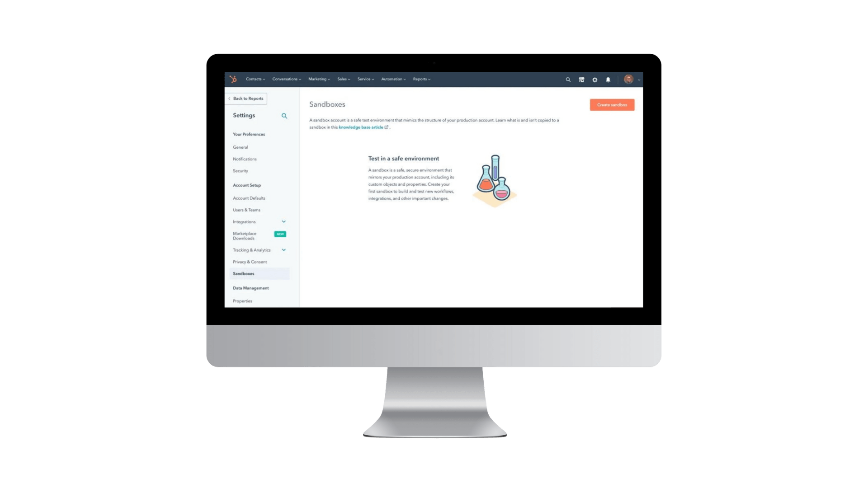Click the knowledge base article link

click(x=361, y=127)
